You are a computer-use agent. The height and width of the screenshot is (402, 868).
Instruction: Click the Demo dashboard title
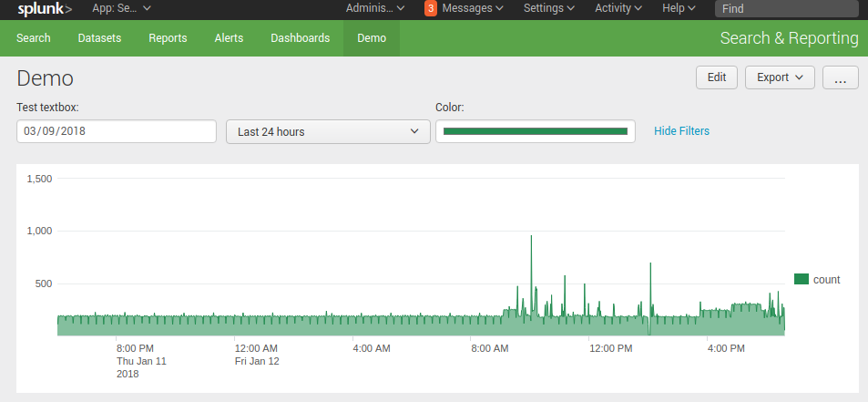click(x=45, y=78)
